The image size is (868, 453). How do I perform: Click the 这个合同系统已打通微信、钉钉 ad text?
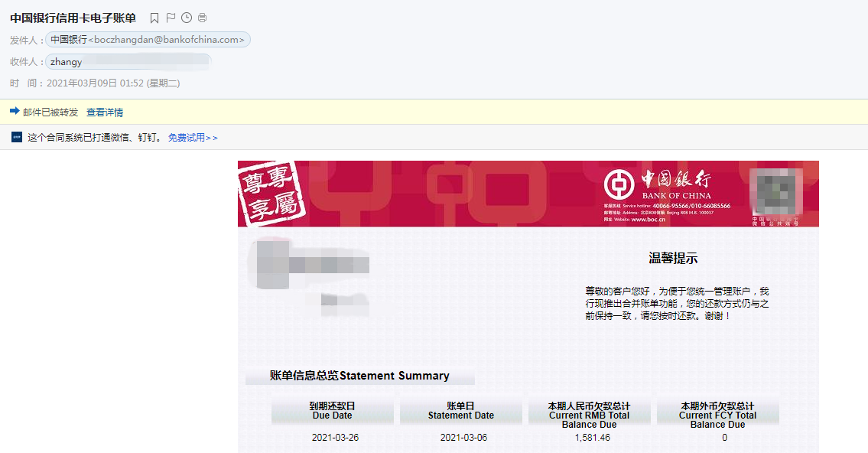click(95, 137)
